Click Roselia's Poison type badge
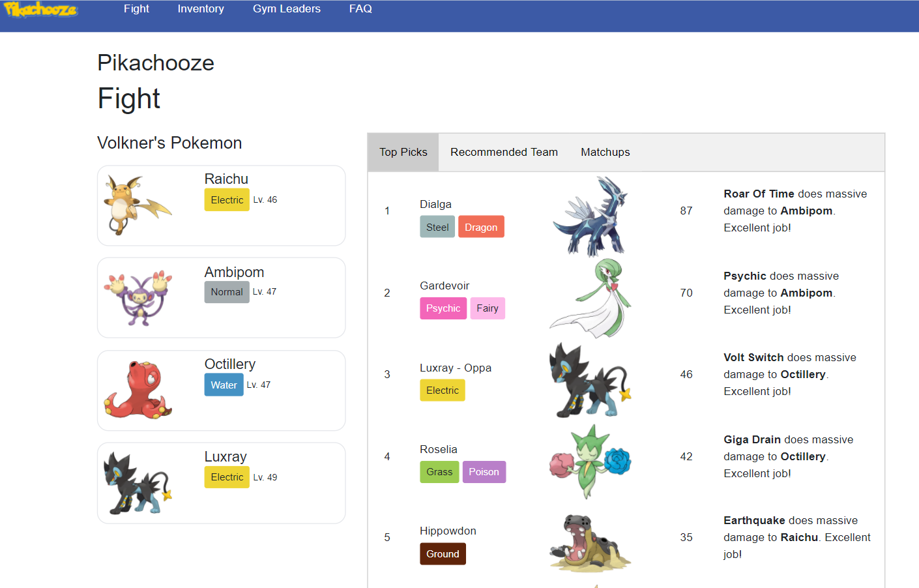 coord(484,472)
